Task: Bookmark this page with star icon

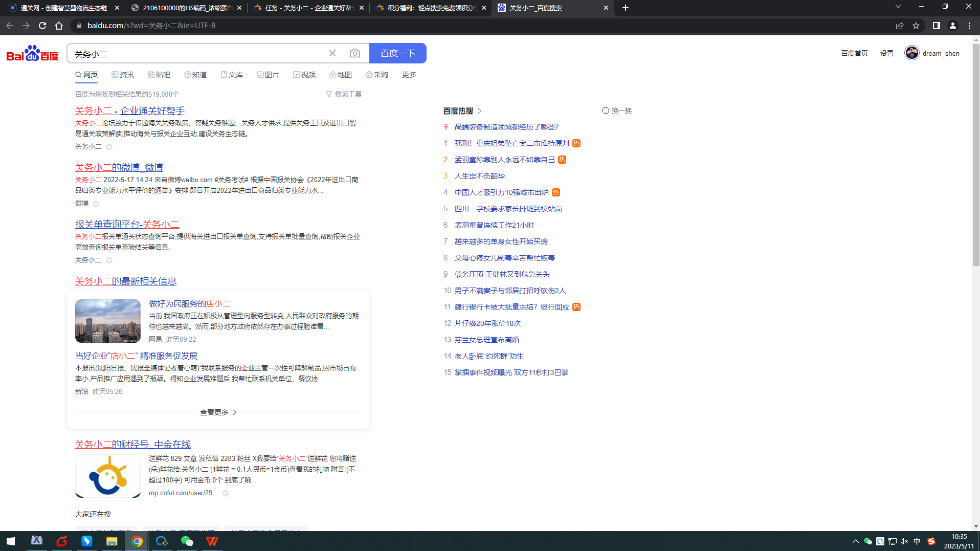Action: pyautogui.click(x=916, y=26)
